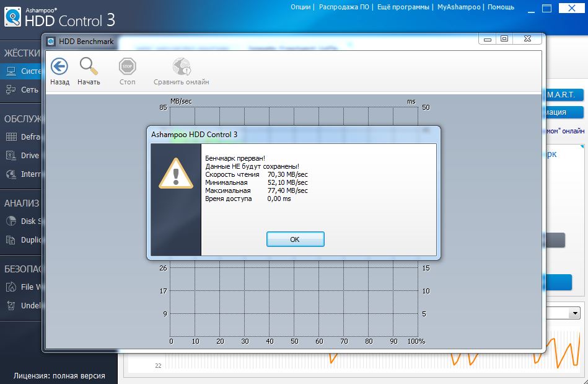The width and height of the screenshot is (588, 384).
Task: Click the Ashampoo HDD Control 3 logo icon
Action: [12, 17]
